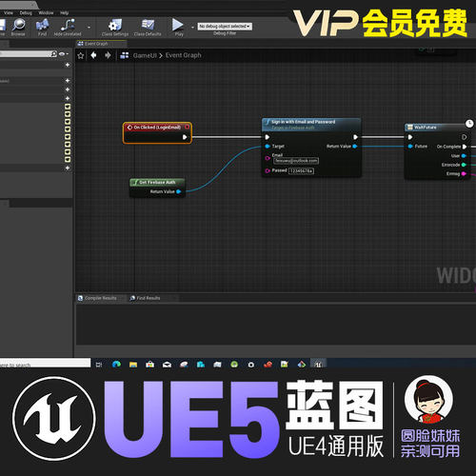Click the My Blueprint search field
Image resolution: width=476 pixels, height=476 pixels.
[26, 54]
